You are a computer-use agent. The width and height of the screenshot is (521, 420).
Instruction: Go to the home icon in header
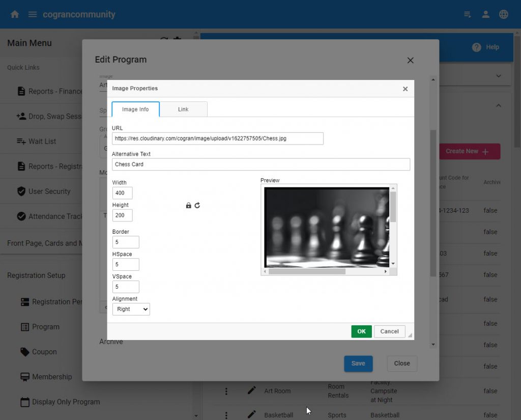tap(15, 14)
